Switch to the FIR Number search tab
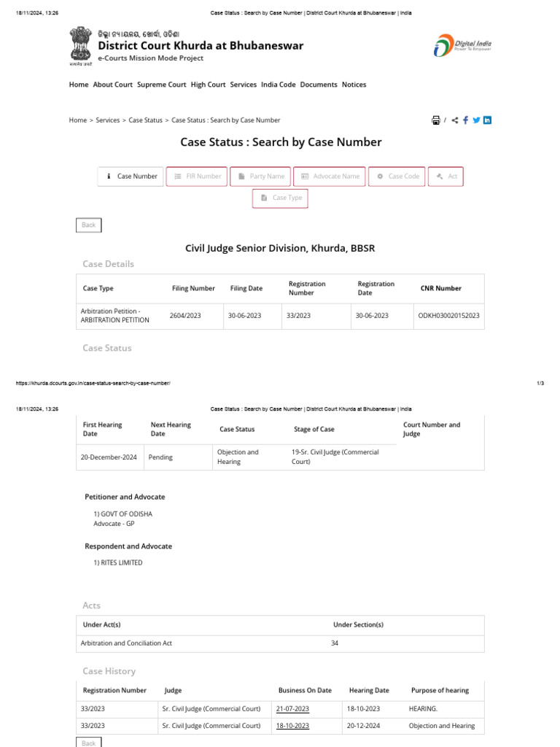Viewport: 560px width, 747px height. point(198,177)
